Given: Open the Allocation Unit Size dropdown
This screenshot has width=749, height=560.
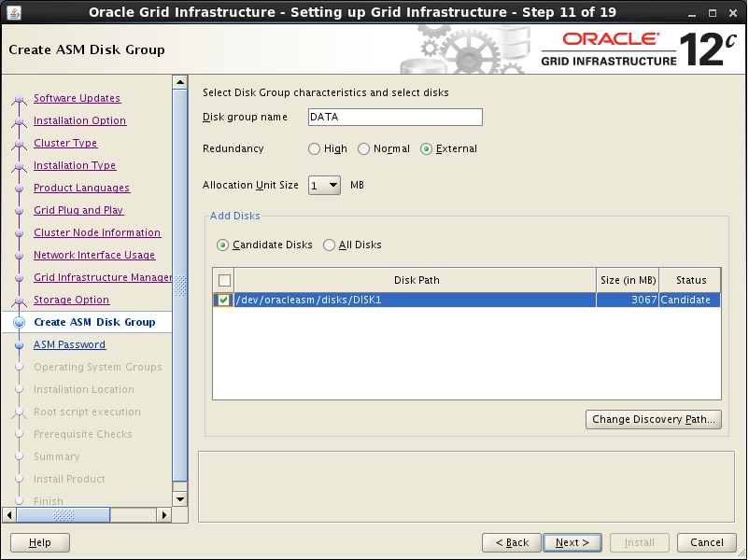Looking at the screenshot, I should (324, 185).
